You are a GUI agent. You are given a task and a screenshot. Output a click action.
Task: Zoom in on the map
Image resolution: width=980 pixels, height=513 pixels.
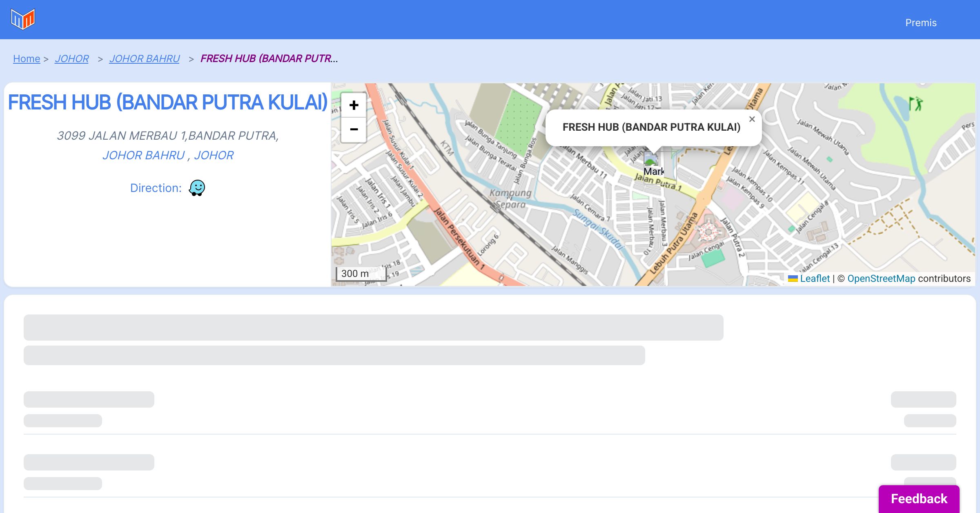[354, 105]
